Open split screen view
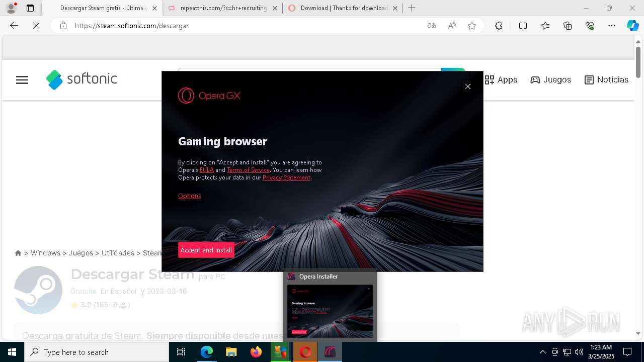The width and height of the screenshot is (644, 362). [523, 26]
